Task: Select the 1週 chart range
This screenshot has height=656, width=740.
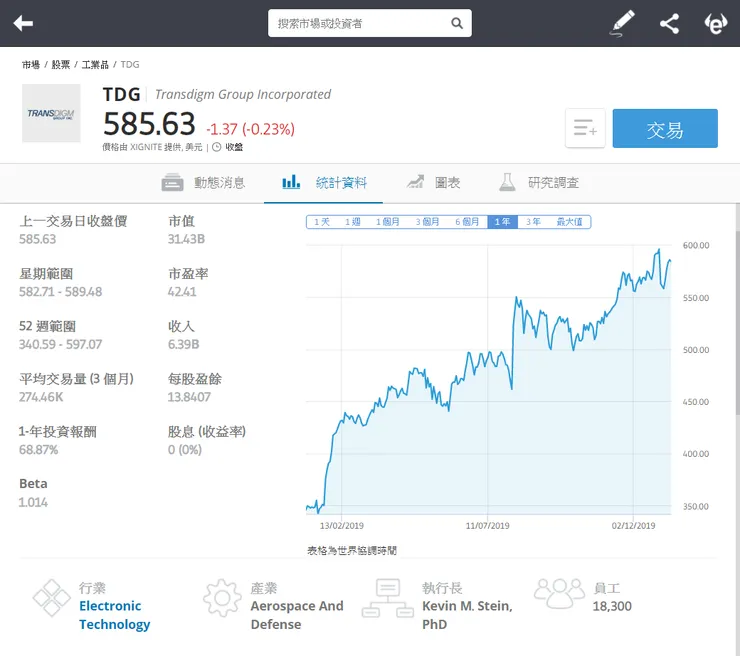Action: pos(353,222)
